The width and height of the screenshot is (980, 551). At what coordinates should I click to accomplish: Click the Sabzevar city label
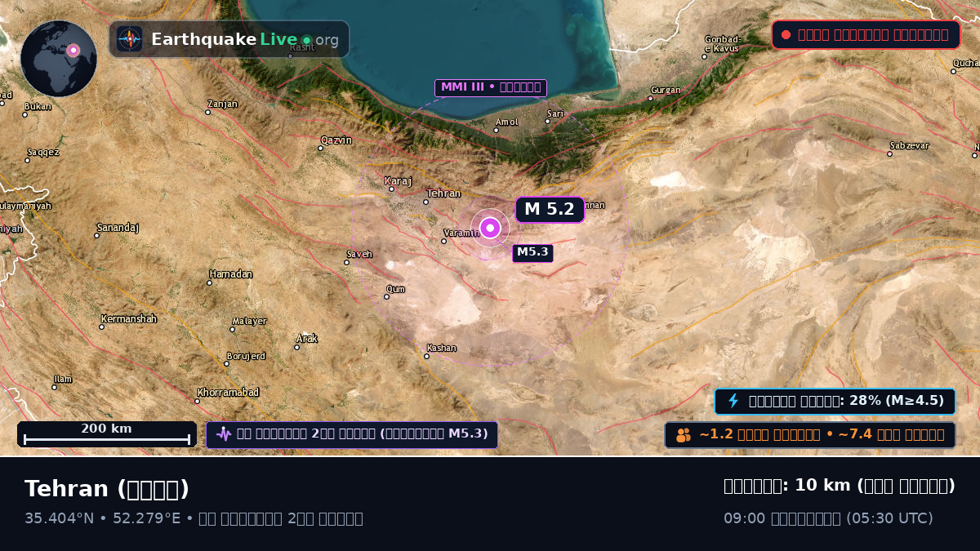910,145
